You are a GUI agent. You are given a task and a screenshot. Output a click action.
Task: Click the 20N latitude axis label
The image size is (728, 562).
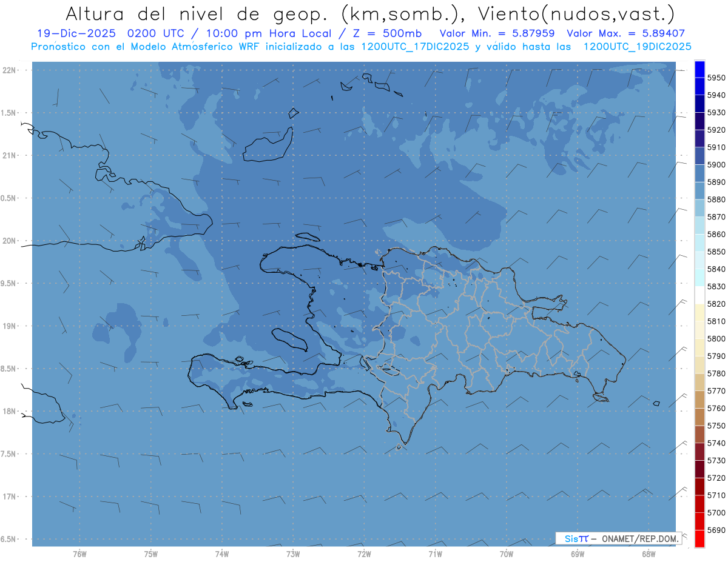coord(10,241)
